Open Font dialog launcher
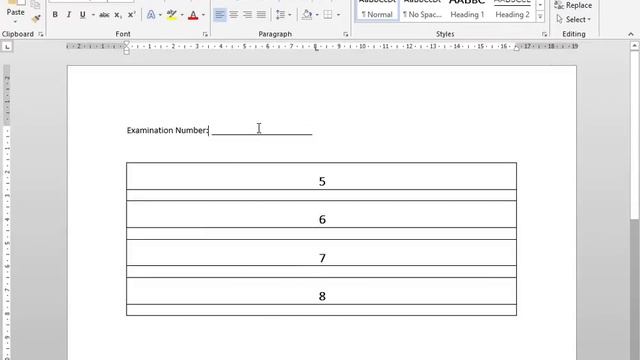Viewport: 640px width, 360px height. tap(205, 34)
